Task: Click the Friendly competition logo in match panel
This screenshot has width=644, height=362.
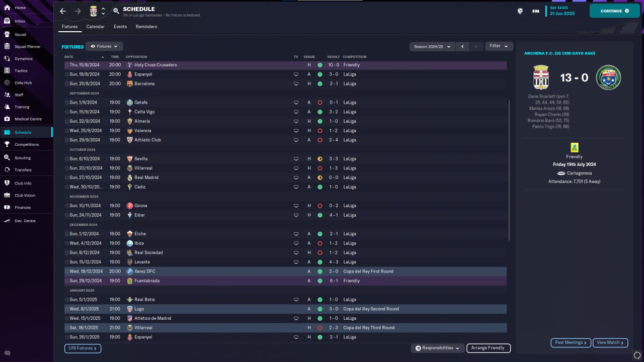Action: pyautogui.click(x=574, y=147)
